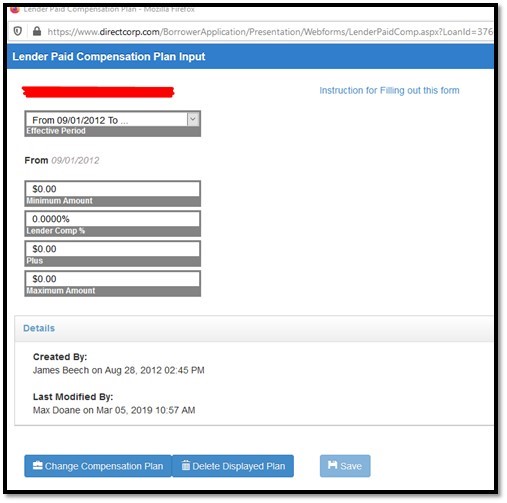Click the padlock site security icon
This screenshot has height=503, width=507.
pos(37,31)
